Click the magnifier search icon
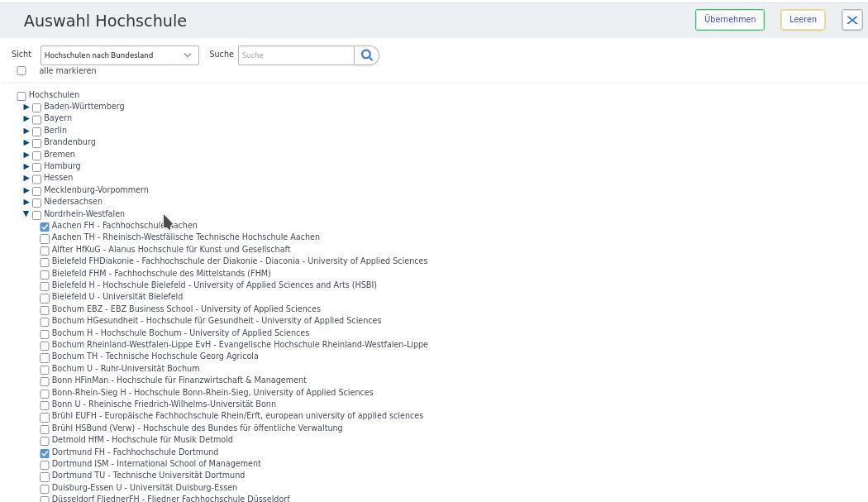This screenshot has width=868, height=502. click(x=367, y=55)
